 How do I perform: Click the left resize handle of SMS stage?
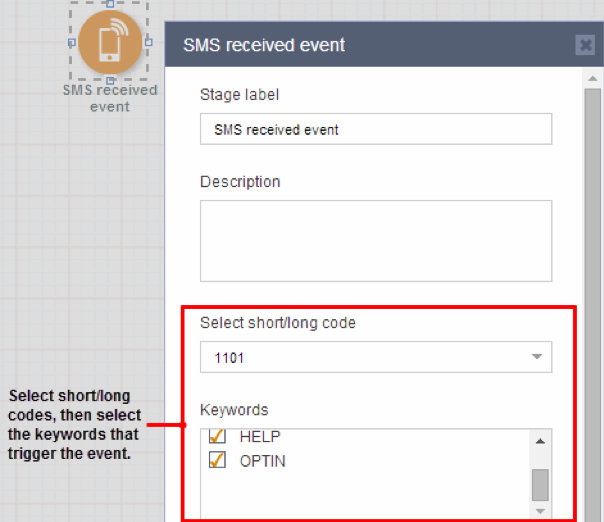71,43
